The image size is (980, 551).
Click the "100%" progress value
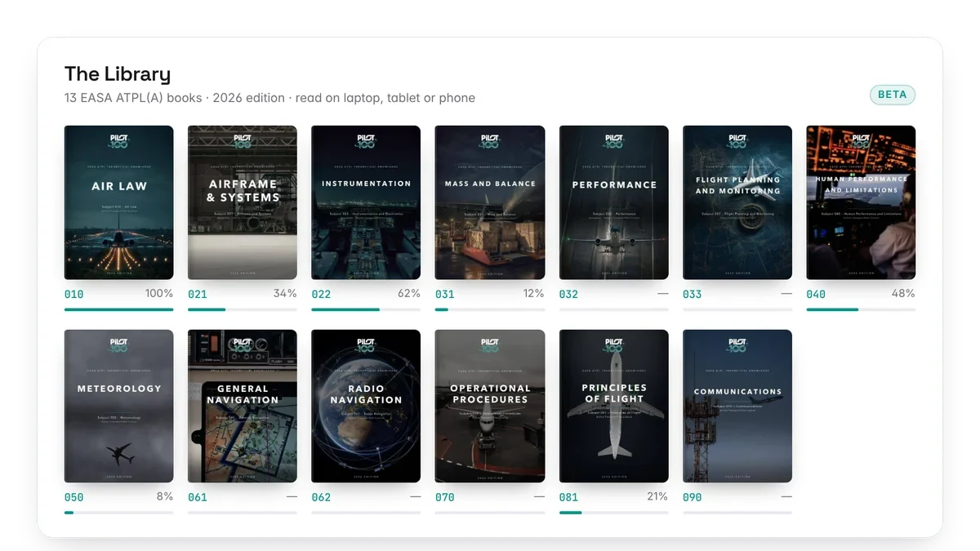coord(159,294)
